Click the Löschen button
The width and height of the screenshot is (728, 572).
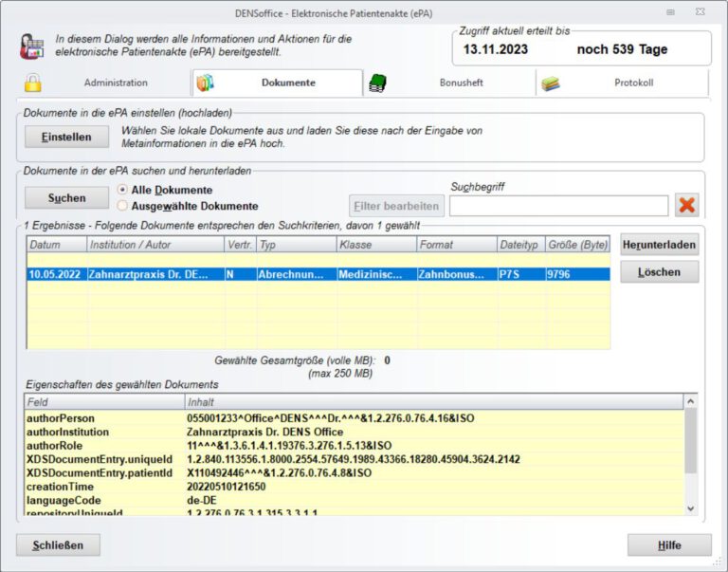[x=660, y=272]
